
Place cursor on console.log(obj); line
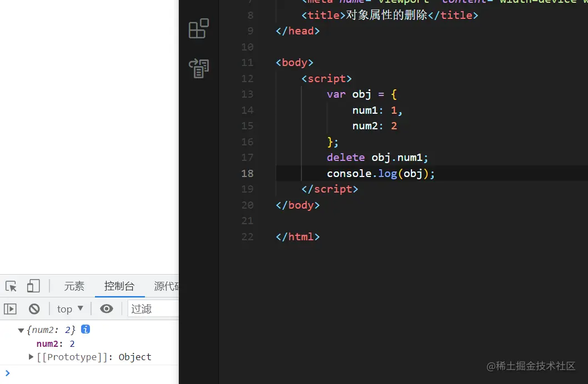coord(381,174)
